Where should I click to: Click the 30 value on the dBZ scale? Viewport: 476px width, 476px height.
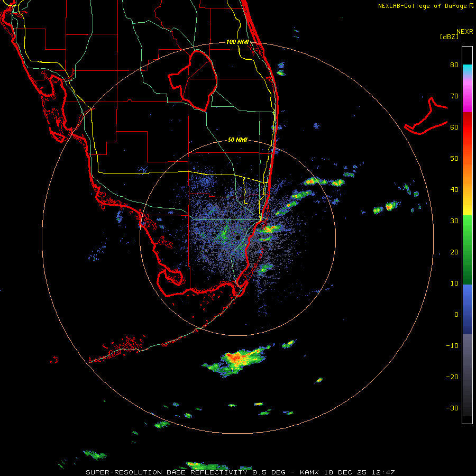(x=454, y=221)
